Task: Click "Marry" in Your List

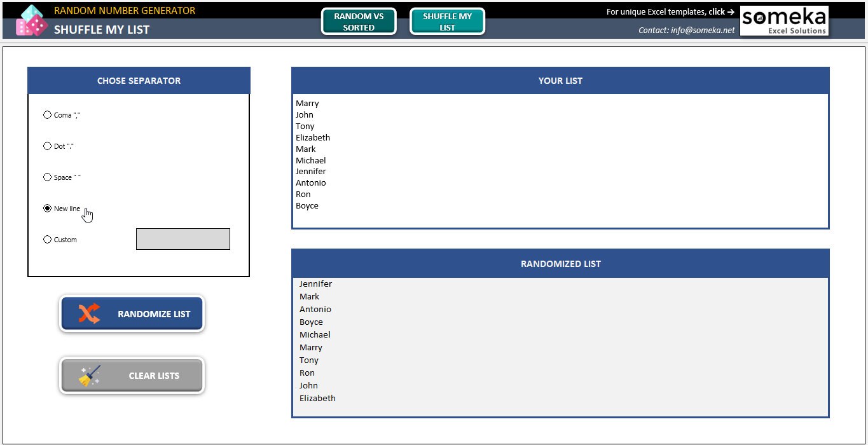Action: 307,104
